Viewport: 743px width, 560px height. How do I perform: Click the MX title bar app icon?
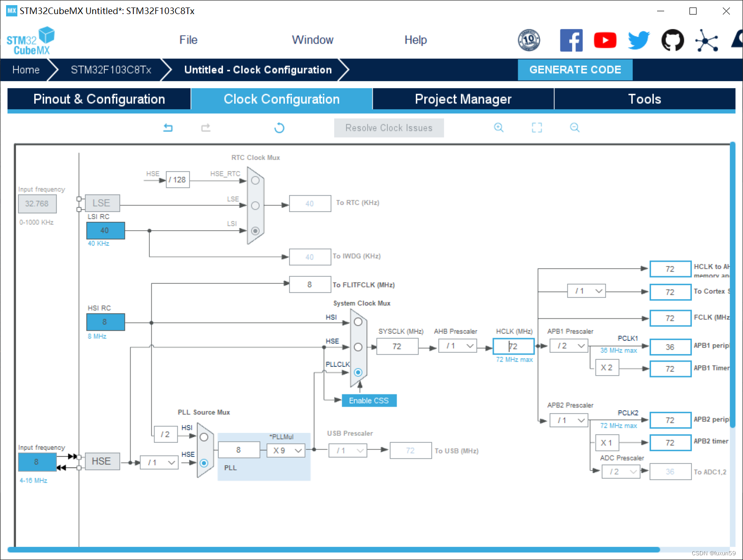[x=12, y=11]
